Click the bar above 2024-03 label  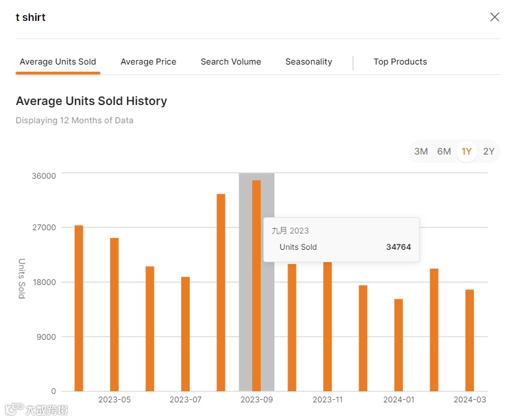point(469,340)
